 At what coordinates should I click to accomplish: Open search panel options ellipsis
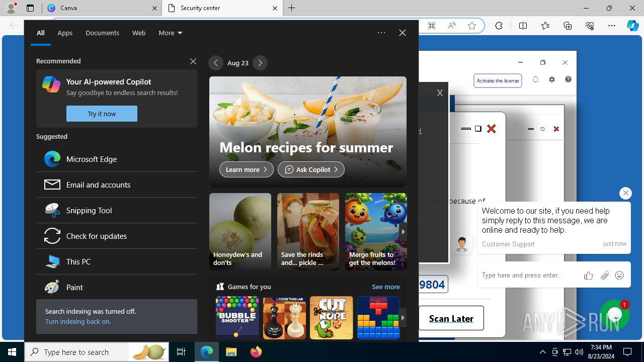[381, 33]
